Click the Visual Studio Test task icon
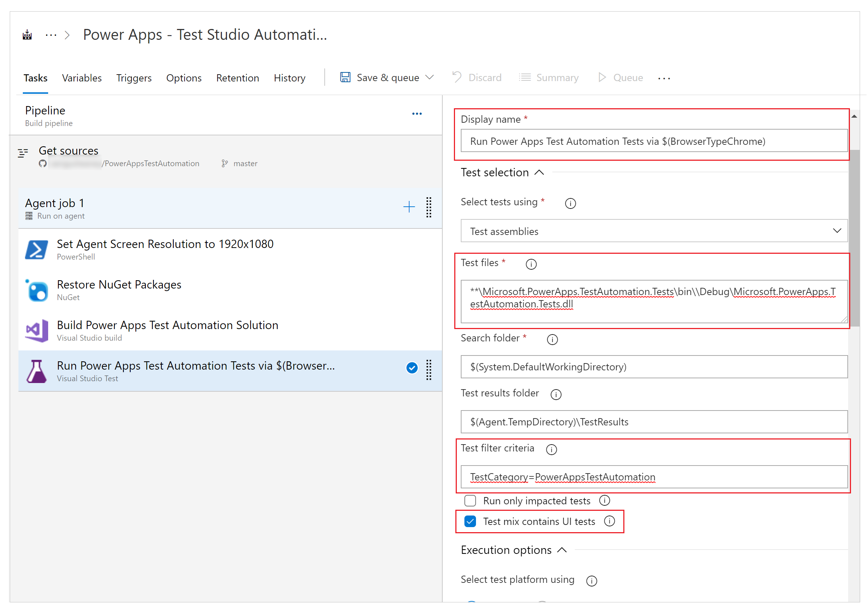This screenshot has width=868, height=610. [37, 371]
